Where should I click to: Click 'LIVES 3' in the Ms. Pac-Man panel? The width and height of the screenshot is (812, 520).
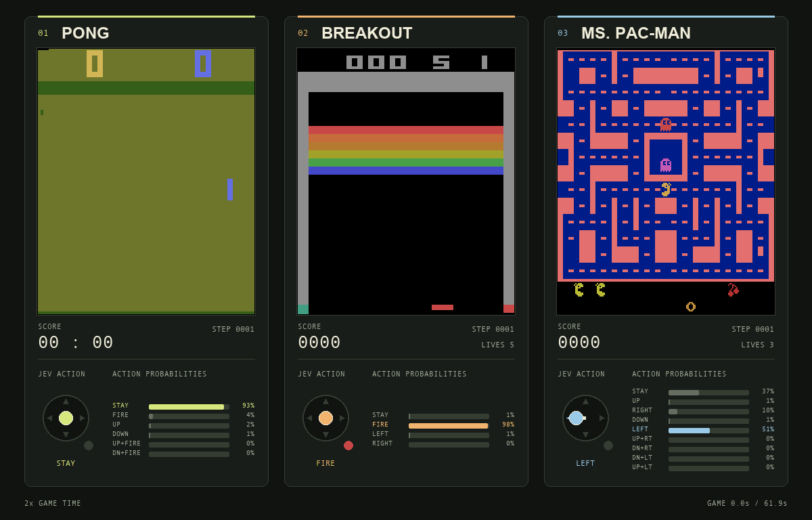(758, 345)
